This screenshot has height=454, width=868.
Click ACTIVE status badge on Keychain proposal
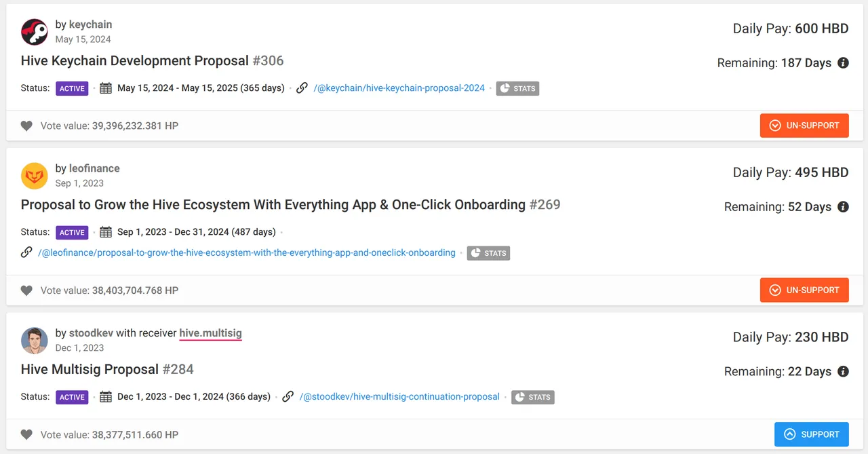[72, 88]
